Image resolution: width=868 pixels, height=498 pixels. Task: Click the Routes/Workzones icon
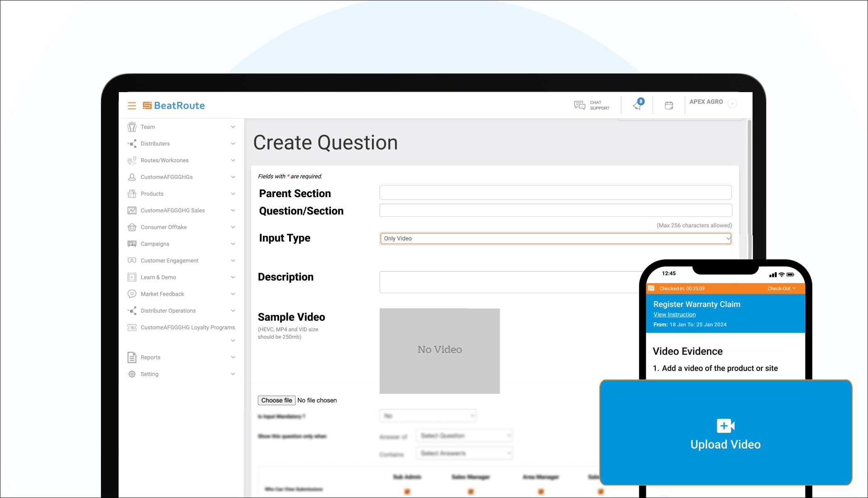coord(132,160)
